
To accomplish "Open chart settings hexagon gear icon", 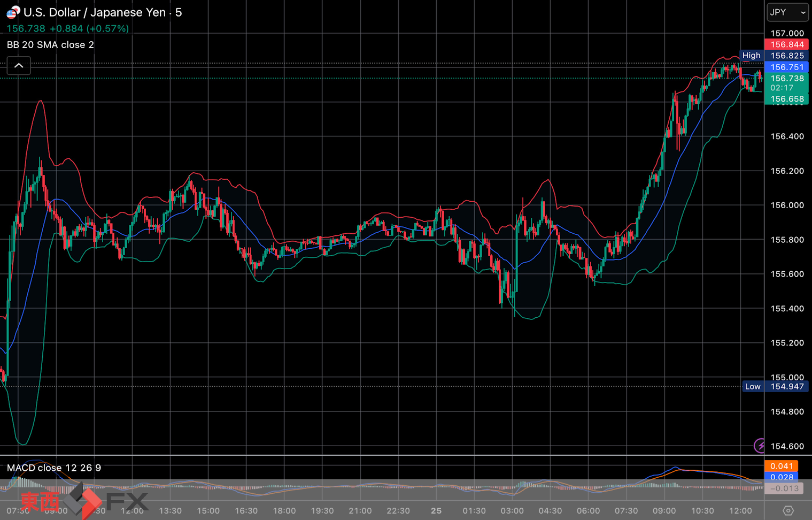I will (x=788, y=510).
